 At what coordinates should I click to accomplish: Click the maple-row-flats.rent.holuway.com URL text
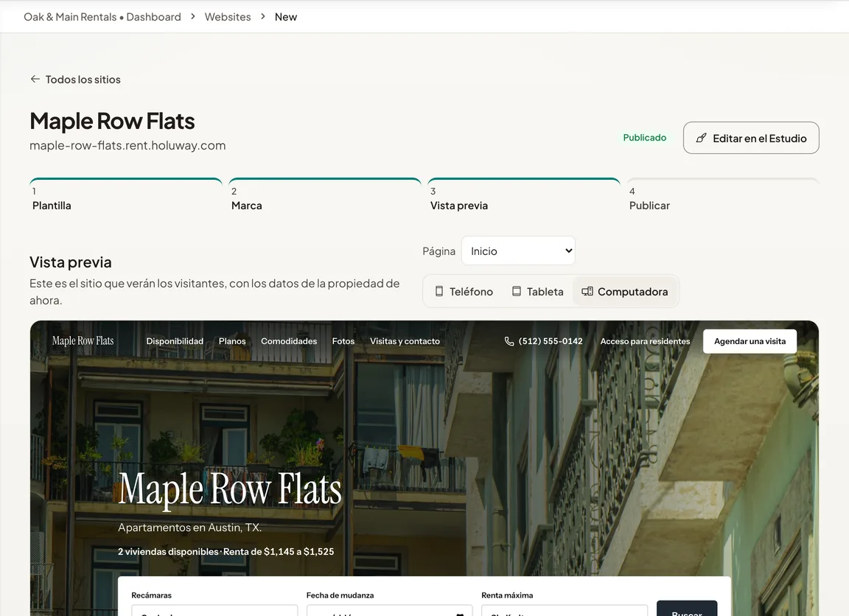(127, 146)
